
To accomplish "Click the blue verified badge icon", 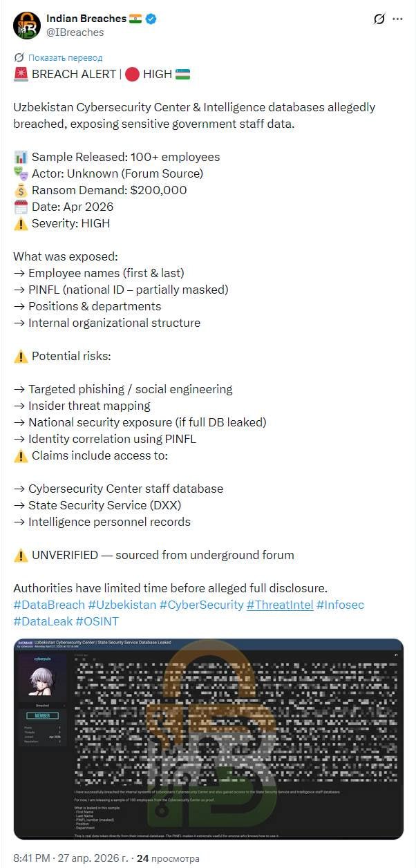I will (151, 19).
